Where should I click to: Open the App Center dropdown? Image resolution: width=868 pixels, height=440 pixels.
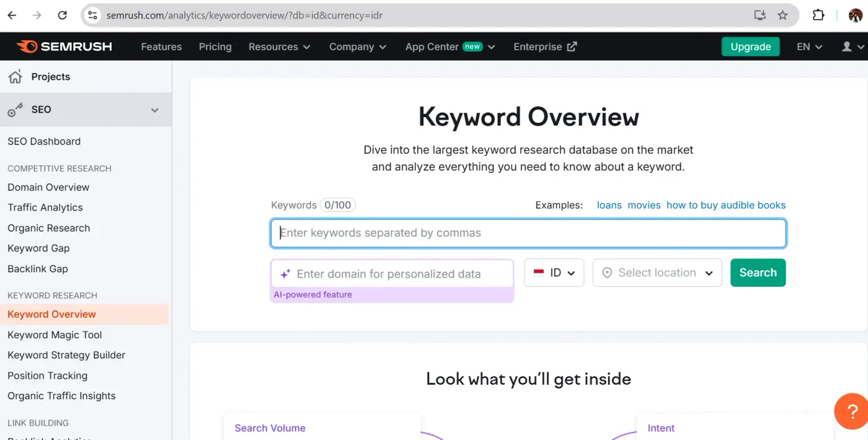450,46
